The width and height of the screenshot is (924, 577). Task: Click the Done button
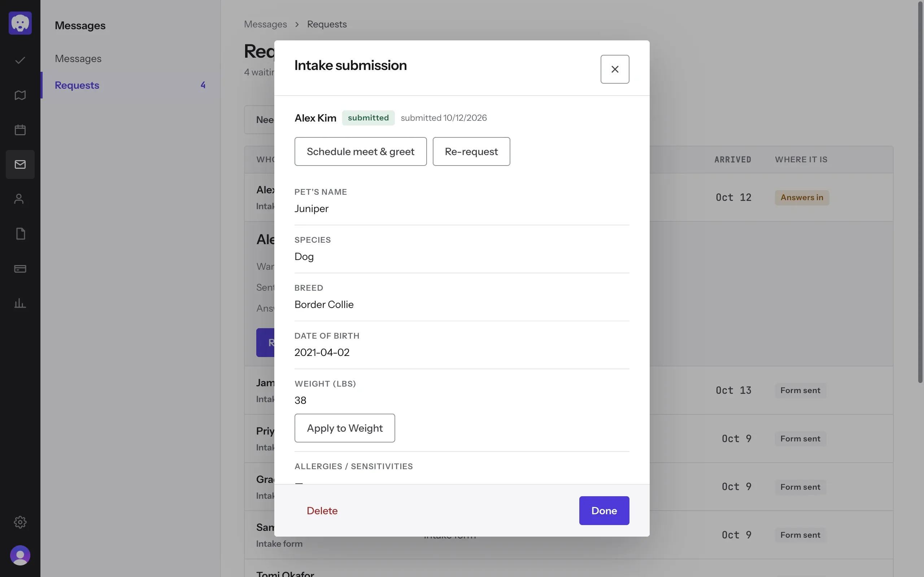pyautogui.click(x=604, y=511)
